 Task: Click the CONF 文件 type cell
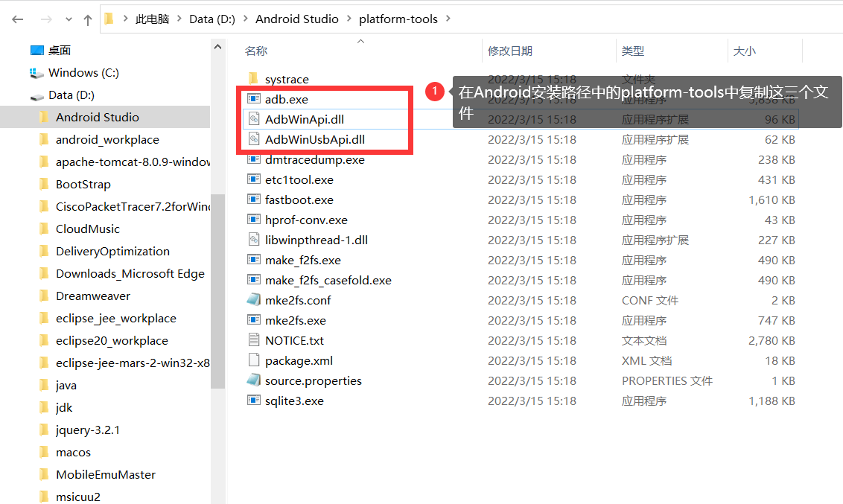[x=650, y=300]
